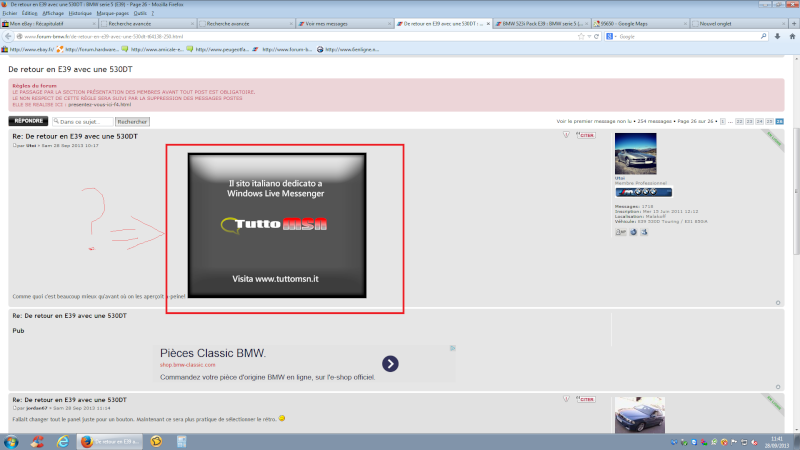Open bookmarks dropdown beside the star
The height and width of the screenshot is (450, 800).
click(589, 37)
